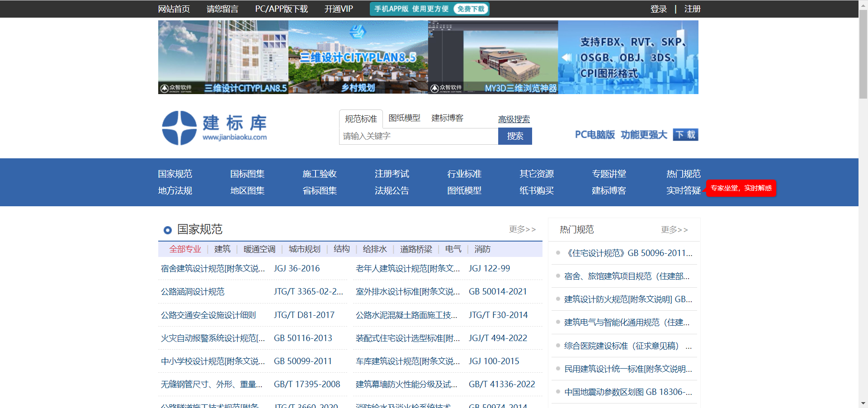This screenshot has height=408, width=868.
Task: Open 图纸模型 in the blue navigation
Action: (x=464, y=190)
